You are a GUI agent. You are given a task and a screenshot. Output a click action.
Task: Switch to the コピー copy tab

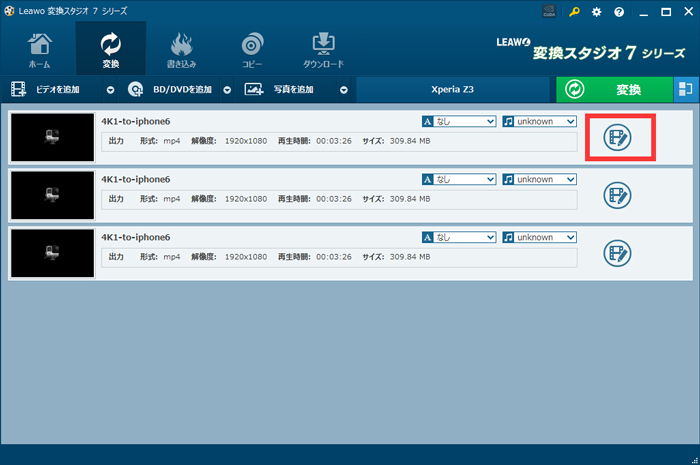click(252, 50)
